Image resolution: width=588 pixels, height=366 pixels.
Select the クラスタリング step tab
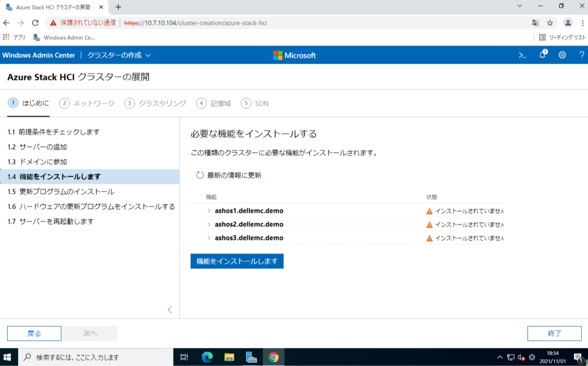[155, 103]
